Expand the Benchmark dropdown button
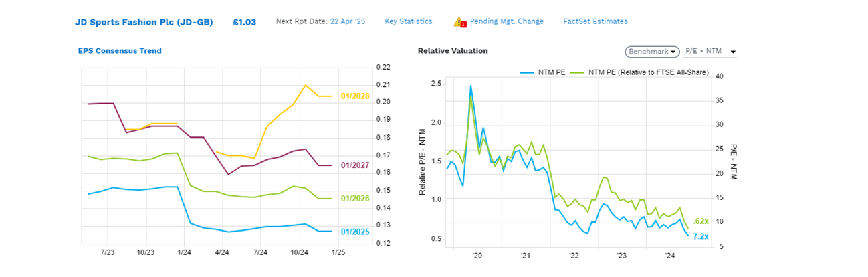Image resolution: width=868 pixels, height=277 pixels. click(652, 52)
